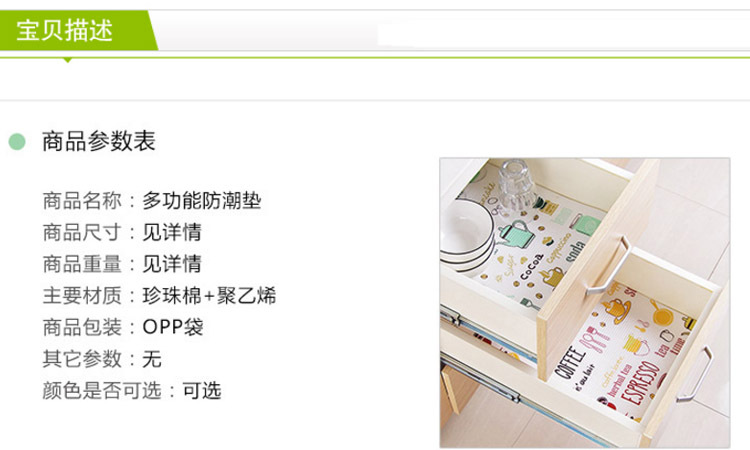This screenshot has height=450, width=750.
Task: Click 见详情 next to 商品重量
Action: [x=172, y=264]
